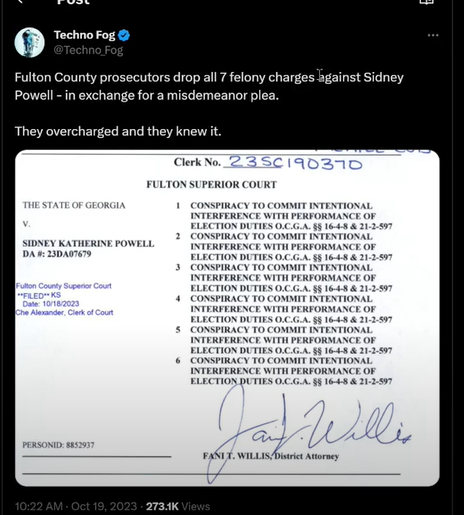Viewport: 464px width, 515px height.
Task: Click the 'They overcharged and they knew it' line
Action: click(118, 131)
